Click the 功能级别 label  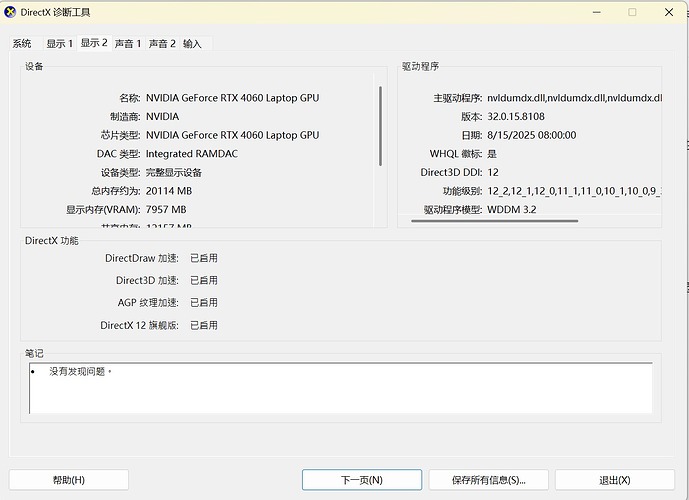coord(463,191)
